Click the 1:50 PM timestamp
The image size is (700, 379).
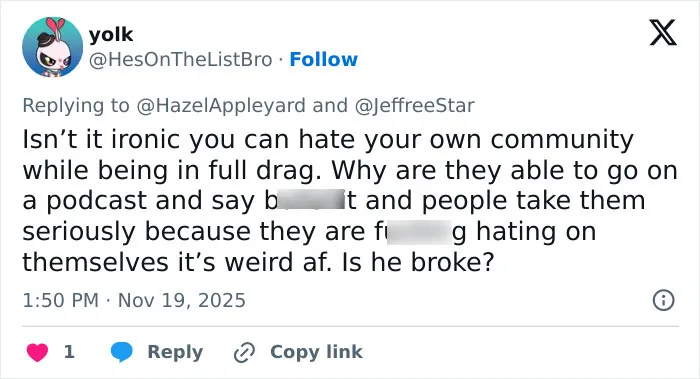[60, 300]
